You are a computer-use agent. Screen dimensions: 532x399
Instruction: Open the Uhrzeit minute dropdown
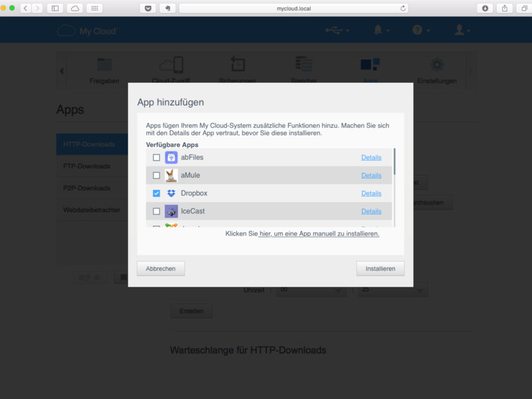[x=393, y=290]
